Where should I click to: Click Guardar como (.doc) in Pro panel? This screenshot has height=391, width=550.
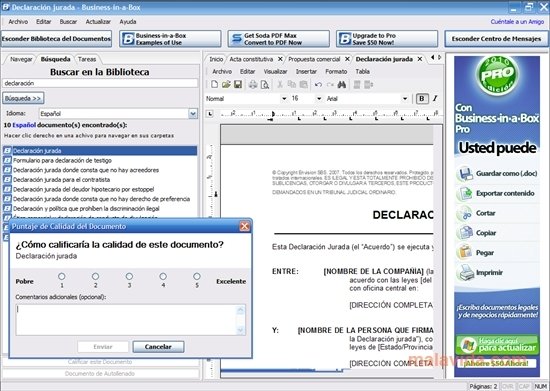(x=497, y=173)
